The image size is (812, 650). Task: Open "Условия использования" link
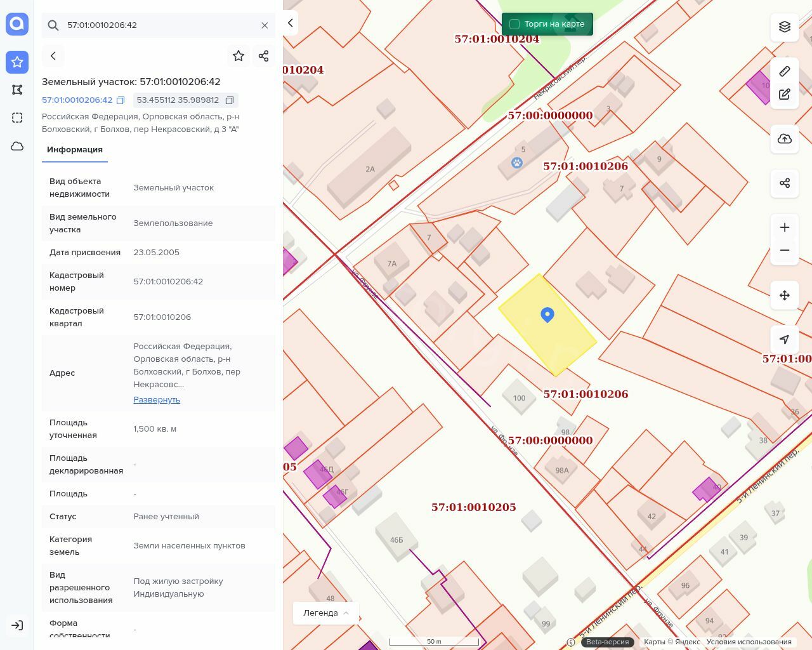tap(749, 642)
